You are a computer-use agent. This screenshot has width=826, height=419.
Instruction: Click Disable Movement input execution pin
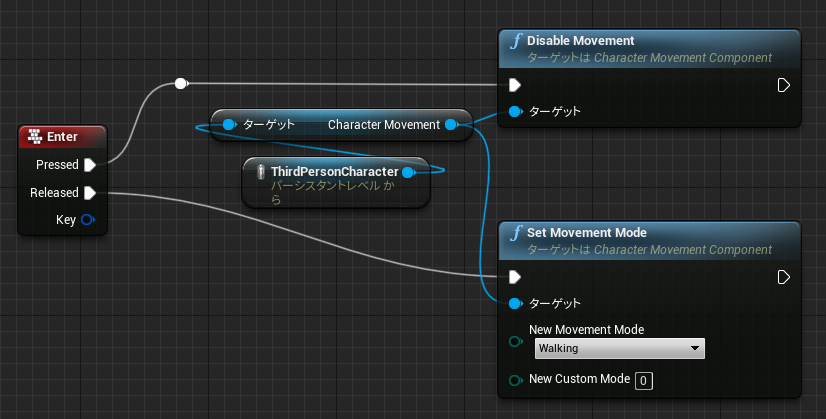pos(515,85)
